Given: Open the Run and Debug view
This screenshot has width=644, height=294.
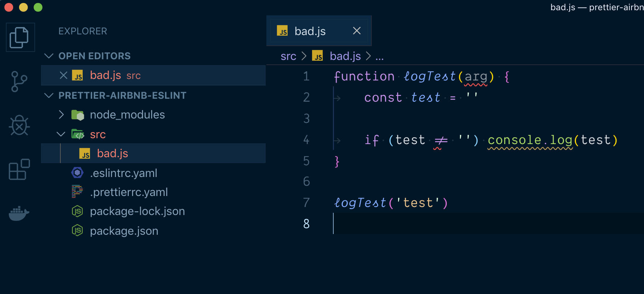Looking at the screenshot, I should (x=19, y=125).
